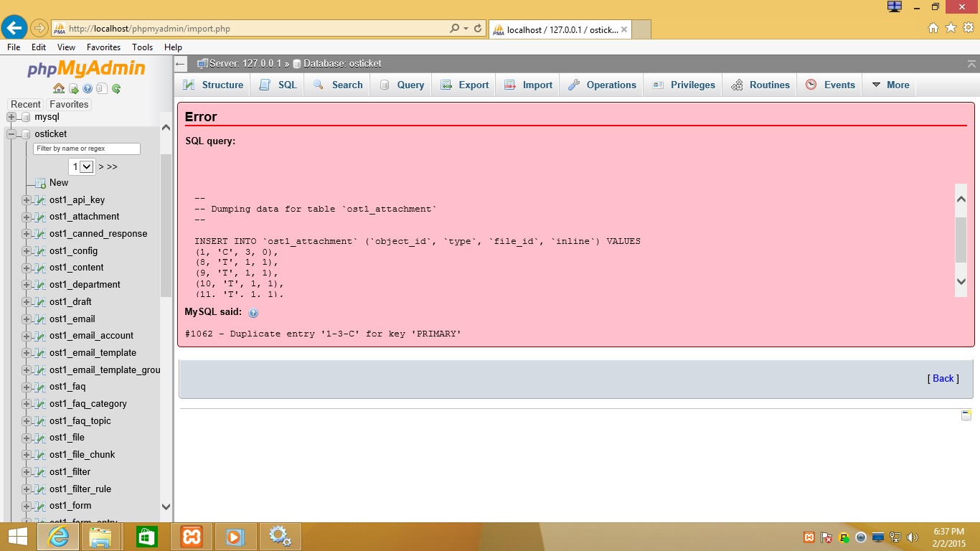980x551 pixels.
Task: Click the New table icon under osticket
Action: coord(41,183)
